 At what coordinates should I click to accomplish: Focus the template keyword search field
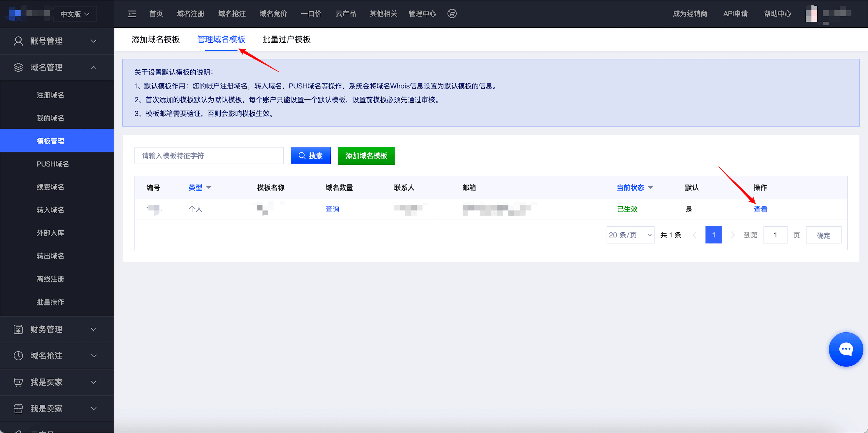(209, 156)
